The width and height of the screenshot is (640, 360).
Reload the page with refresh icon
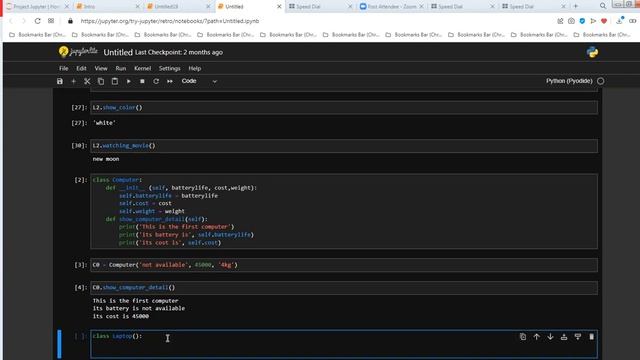click(38, 21)
